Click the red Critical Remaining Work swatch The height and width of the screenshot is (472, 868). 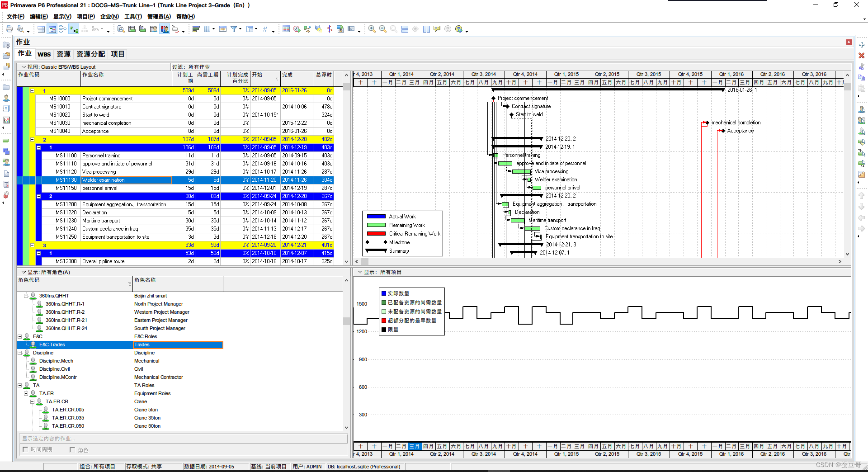tap(376, 234)
